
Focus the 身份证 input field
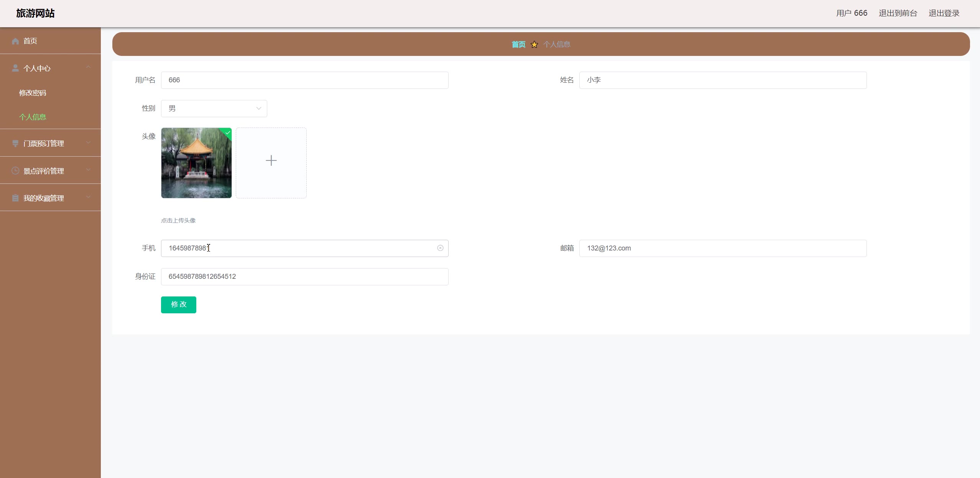point(305,277)
